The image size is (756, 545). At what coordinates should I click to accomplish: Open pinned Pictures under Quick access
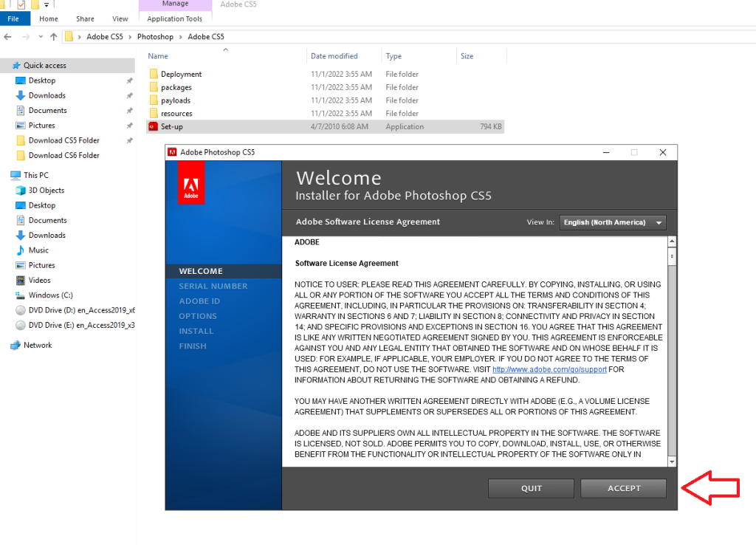42,126
